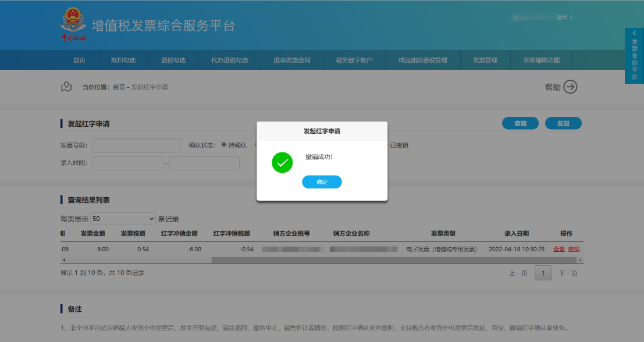Click the 发票号码 input field
Viewport: 644px width, 342px height.
click(137, 145)
